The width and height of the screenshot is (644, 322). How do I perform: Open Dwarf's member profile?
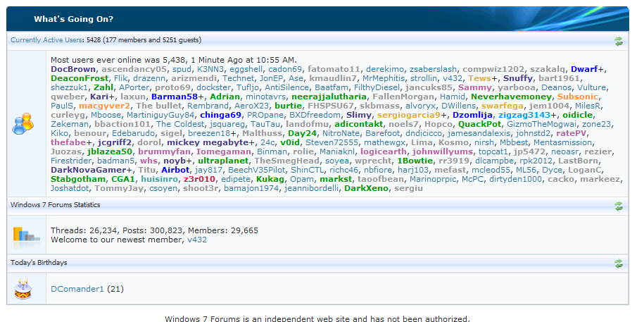[584, 69]
